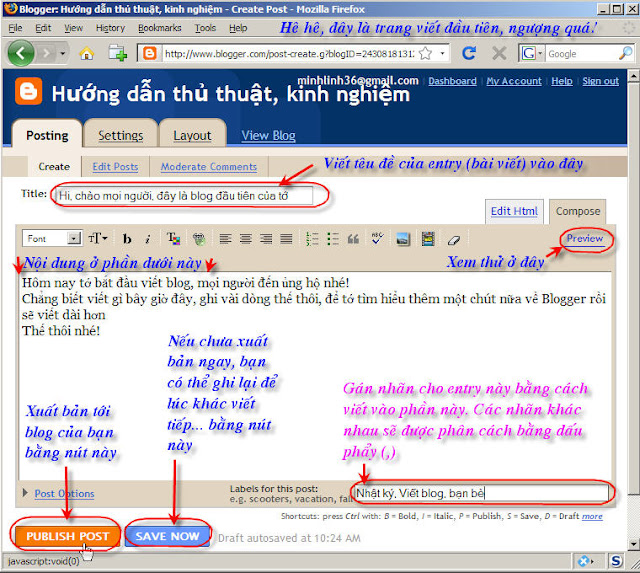The height and width of the screenshot is (573, 640).
Task: Insert a bulleted list
Action: [x=333, y=239]
